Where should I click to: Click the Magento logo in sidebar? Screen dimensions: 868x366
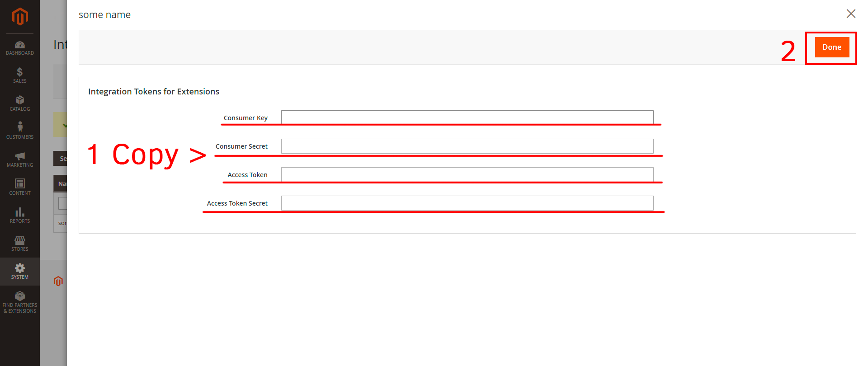(x=20, y=17)
